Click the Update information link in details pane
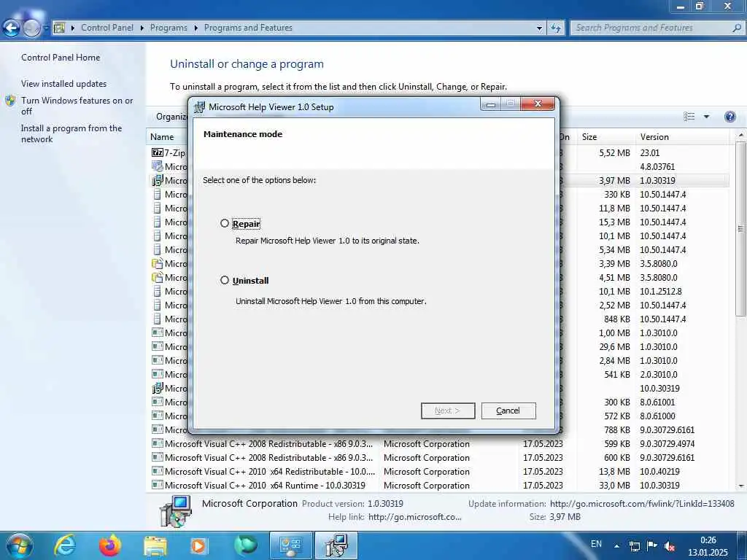Screen dimensions: 747x560 tap(642, 503)
